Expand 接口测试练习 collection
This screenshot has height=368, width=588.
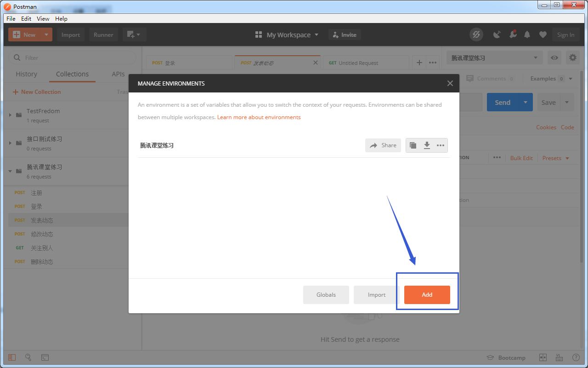pos(11,143)
